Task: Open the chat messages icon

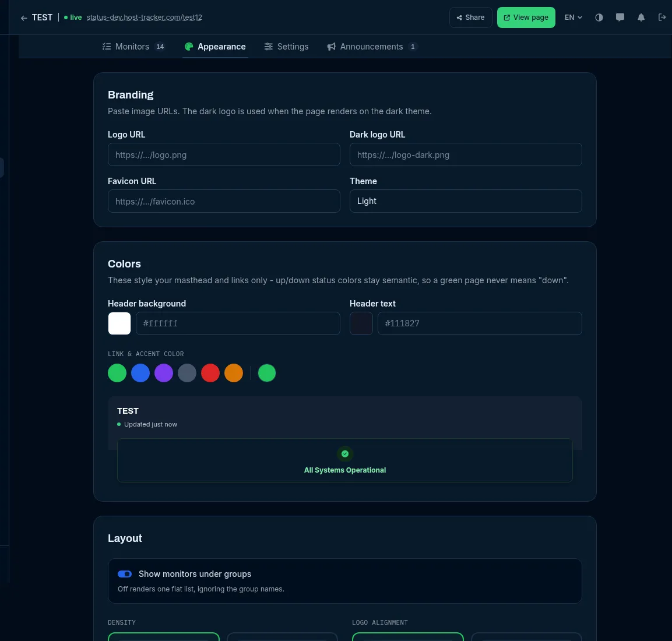Action: (620, 17)
